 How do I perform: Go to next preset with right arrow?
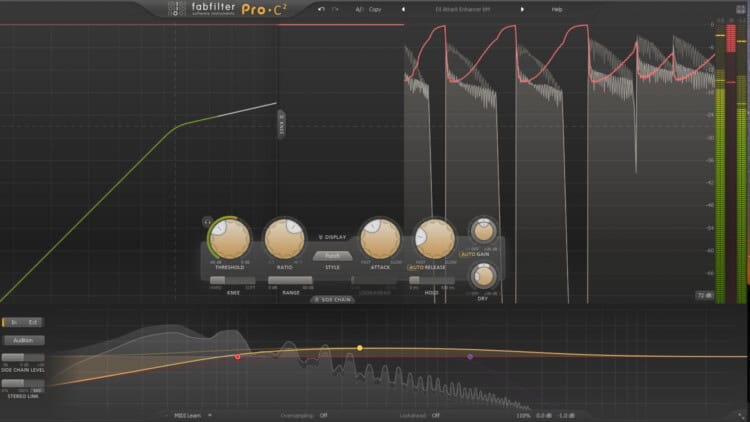[x=522, y=9]
